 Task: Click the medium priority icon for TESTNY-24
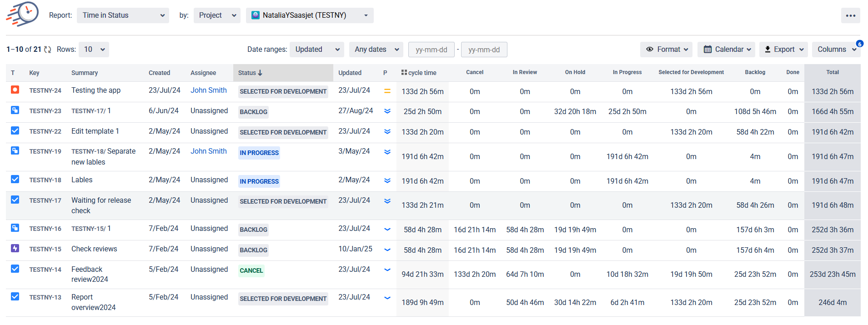coord(387,91)
